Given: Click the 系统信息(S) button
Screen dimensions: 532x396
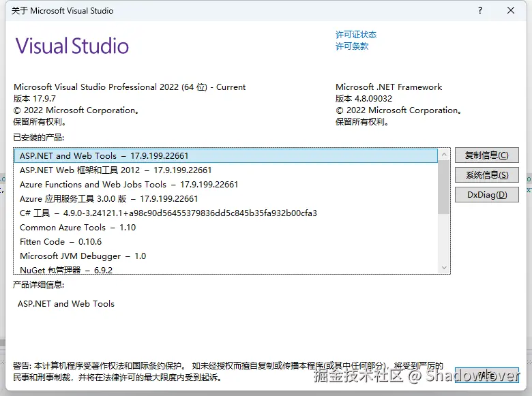Looking at the screenshot, I should [x=486, y=175].
